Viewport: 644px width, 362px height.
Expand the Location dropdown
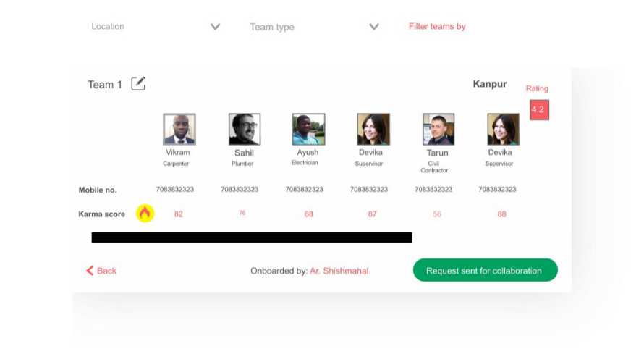(x=155, y=27)
